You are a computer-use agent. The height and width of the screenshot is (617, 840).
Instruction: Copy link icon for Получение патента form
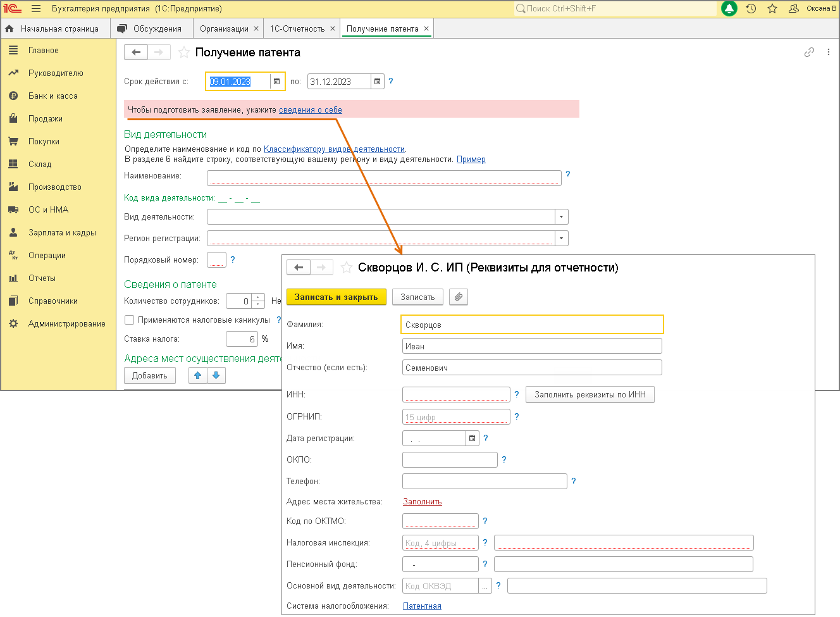[809, 53]
